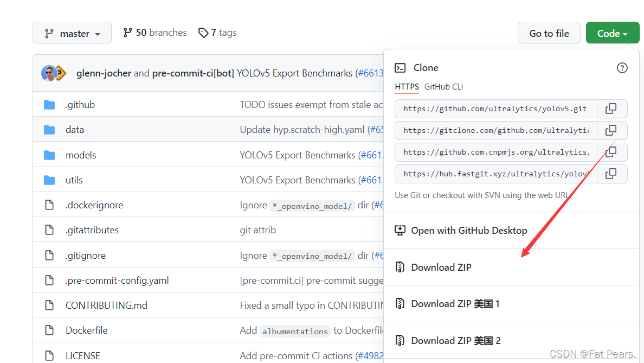Viewport: 644px width, 363px height.
Task: Click the data folder icon
Action: coord(49,130)
